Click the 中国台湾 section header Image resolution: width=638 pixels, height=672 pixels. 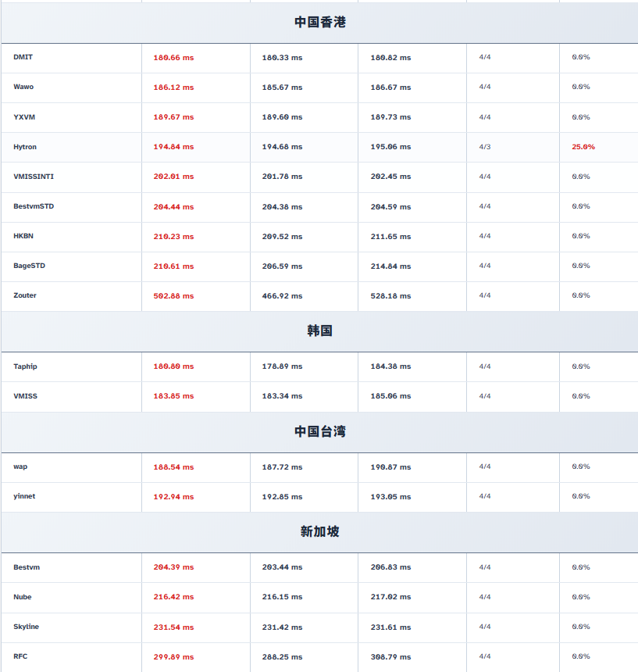coord(319,431)
